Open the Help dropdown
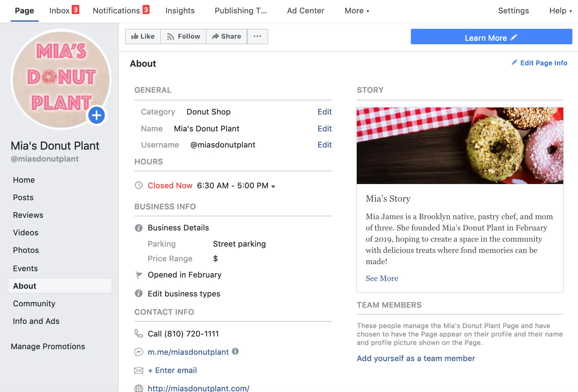This screenshot has height=392, width=578. 560,11
